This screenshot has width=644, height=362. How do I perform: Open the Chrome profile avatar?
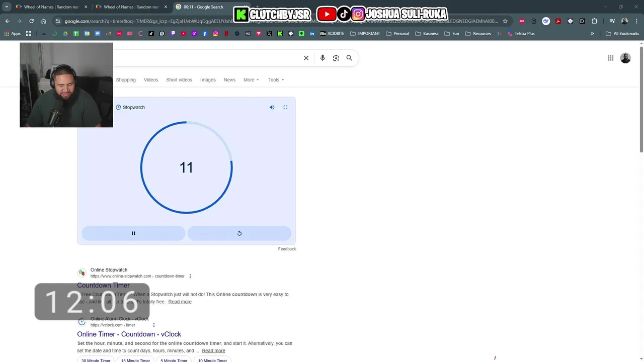624,21
